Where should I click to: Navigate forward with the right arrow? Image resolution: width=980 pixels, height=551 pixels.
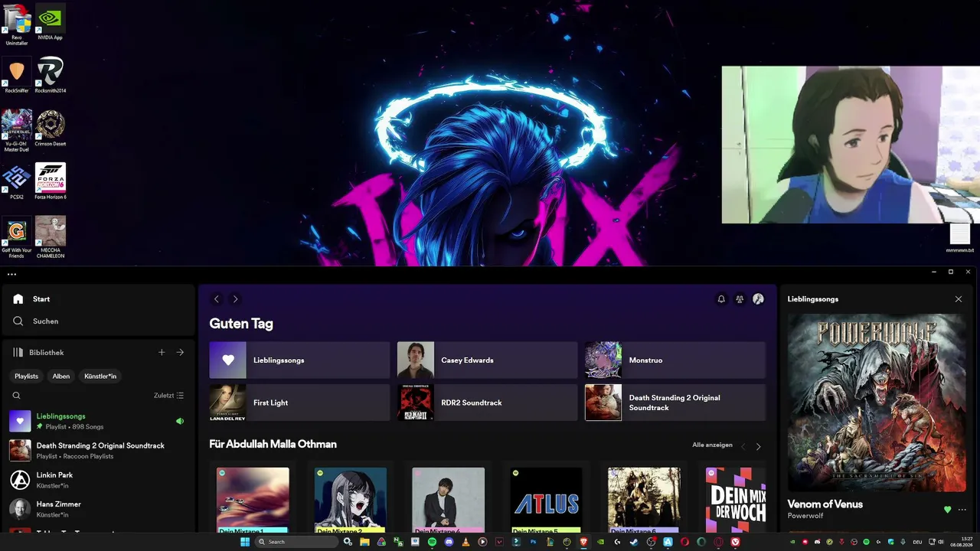(235, 299)
